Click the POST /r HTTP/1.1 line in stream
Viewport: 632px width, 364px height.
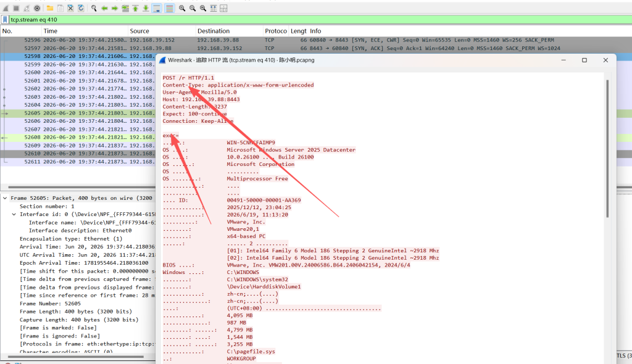pos(188,78)
